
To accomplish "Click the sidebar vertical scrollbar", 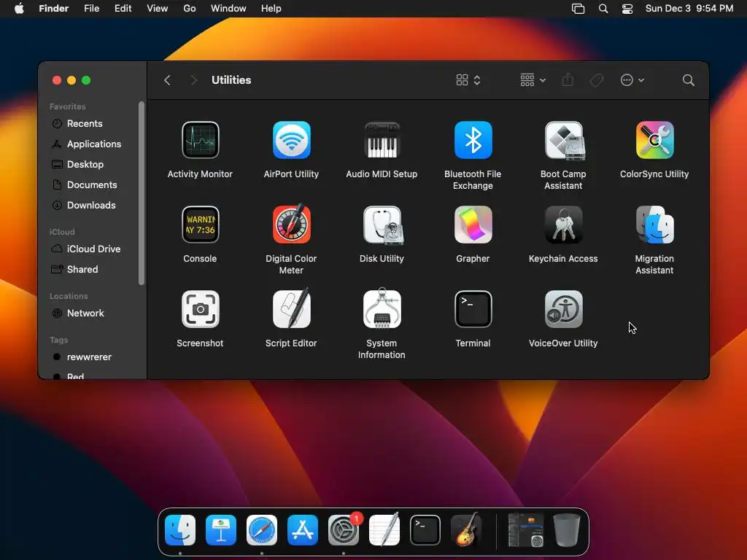I will (x=141, y=192).
